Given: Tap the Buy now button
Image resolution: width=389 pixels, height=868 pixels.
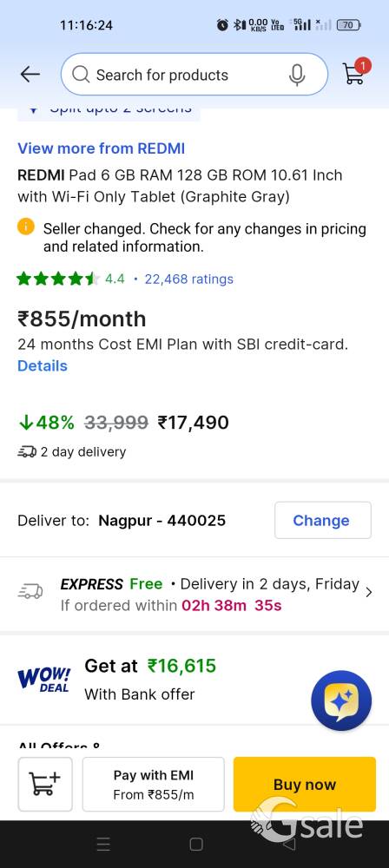Looking at the screenshot, I should pyautogui.click(x=305, y=784).
